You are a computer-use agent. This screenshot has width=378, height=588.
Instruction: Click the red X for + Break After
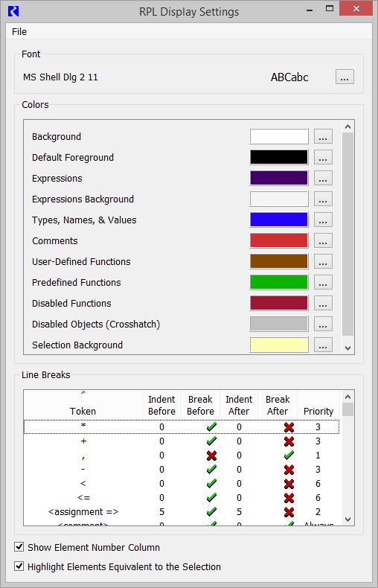(x=289, y=441)
